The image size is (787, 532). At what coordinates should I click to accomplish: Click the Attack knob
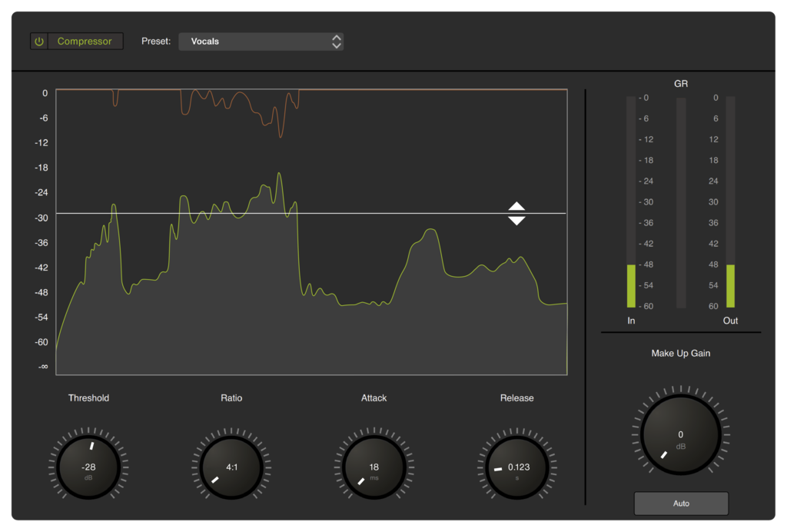(x=374, y=467)
